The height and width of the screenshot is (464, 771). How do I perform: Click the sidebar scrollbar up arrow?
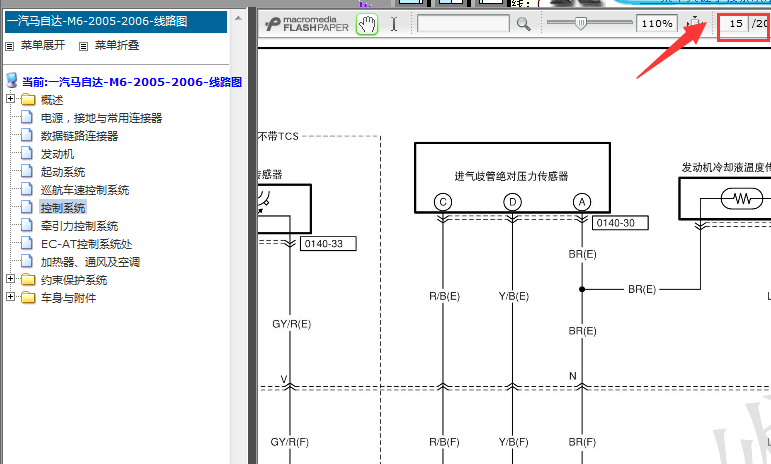click(238, 19)
